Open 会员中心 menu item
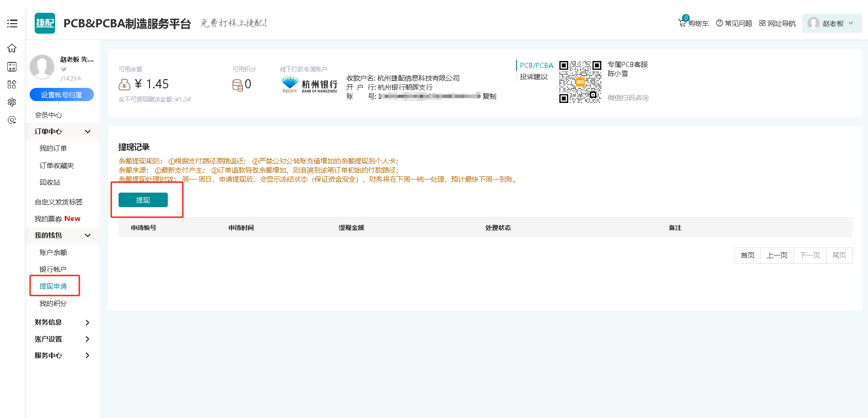This screenshot has width=868, height=418. tap(48, 115)
